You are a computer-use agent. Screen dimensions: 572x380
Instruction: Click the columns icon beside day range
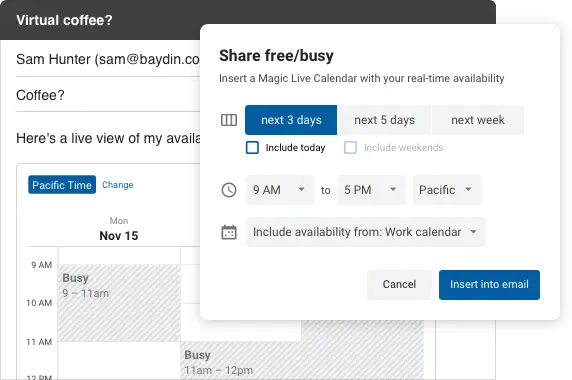[x=229, y=120]
